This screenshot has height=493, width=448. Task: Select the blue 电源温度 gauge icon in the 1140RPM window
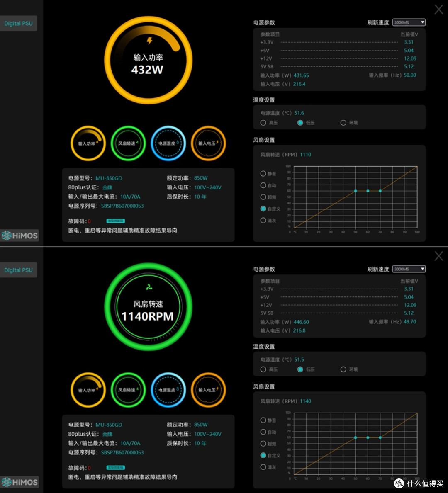[x=168, y=390]
